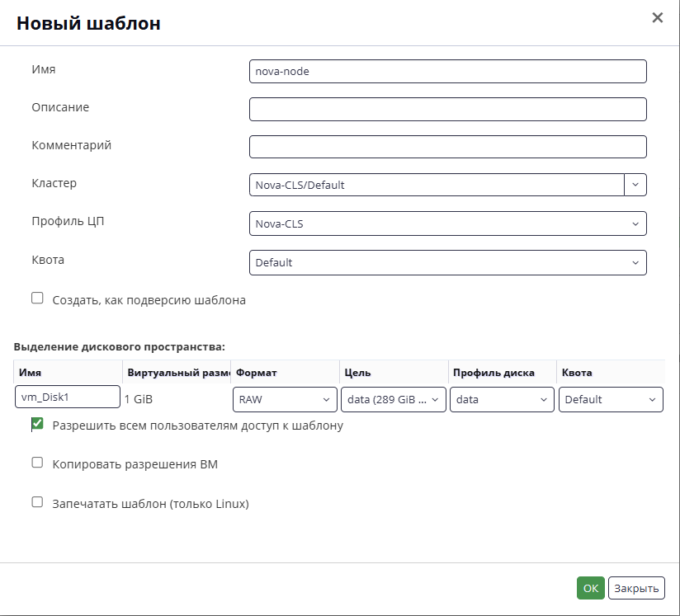Click the OK button
This screenshot has width=680, height=616.
point(590,588)
